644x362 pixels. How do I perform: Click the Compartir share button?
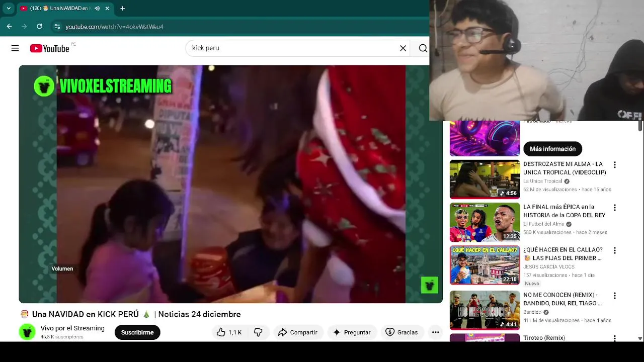(298, 332)
